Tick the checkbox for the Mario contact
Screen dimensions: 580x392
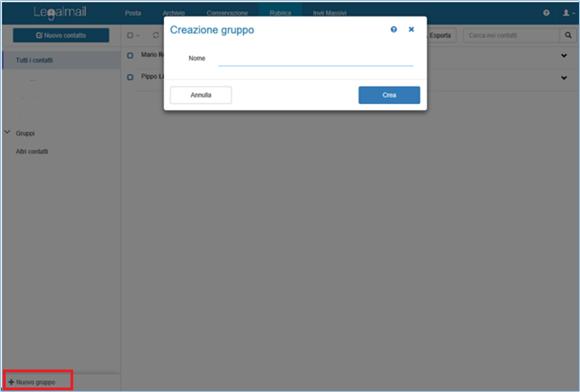coord(130,56)
